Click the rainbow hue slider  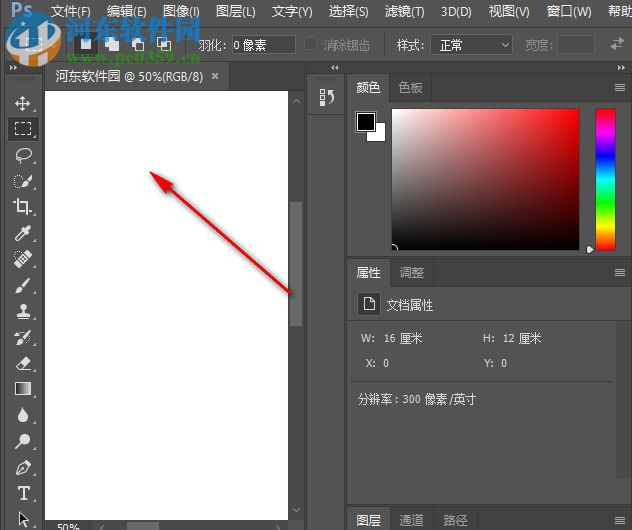[605, 179]
